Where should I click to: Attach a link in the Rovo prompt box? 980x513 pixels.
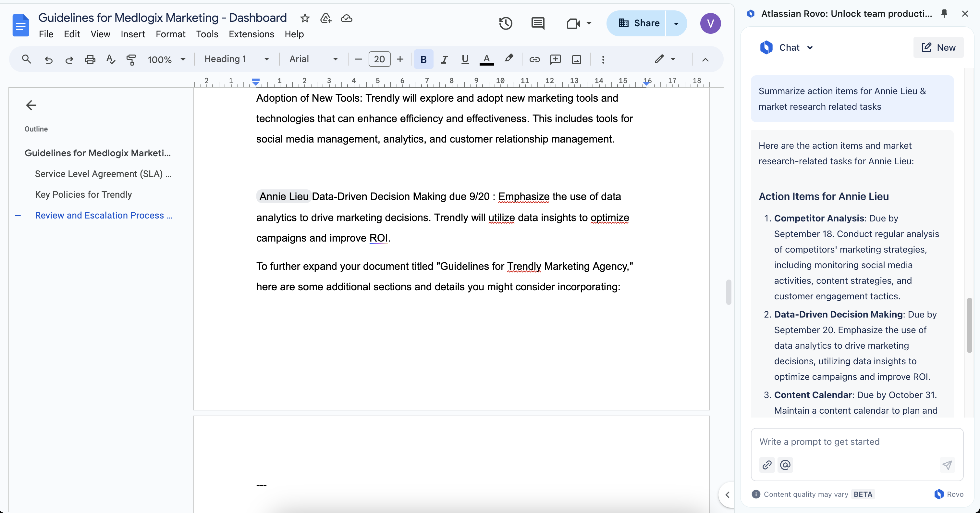(x=766, y=465)
